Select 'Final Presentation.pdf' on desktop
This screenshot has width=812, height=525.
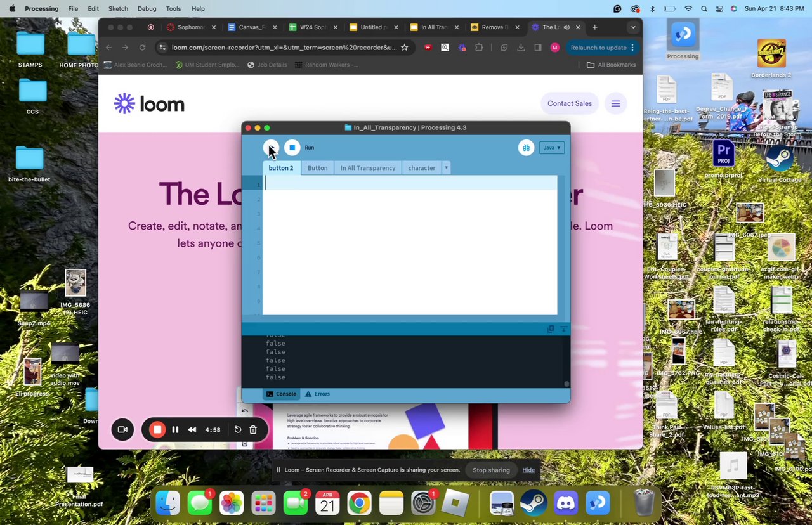coord(79,486)
